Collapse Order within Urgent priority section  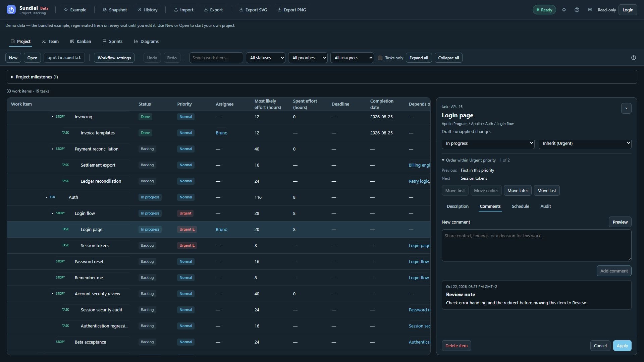[x=469, y=160]
